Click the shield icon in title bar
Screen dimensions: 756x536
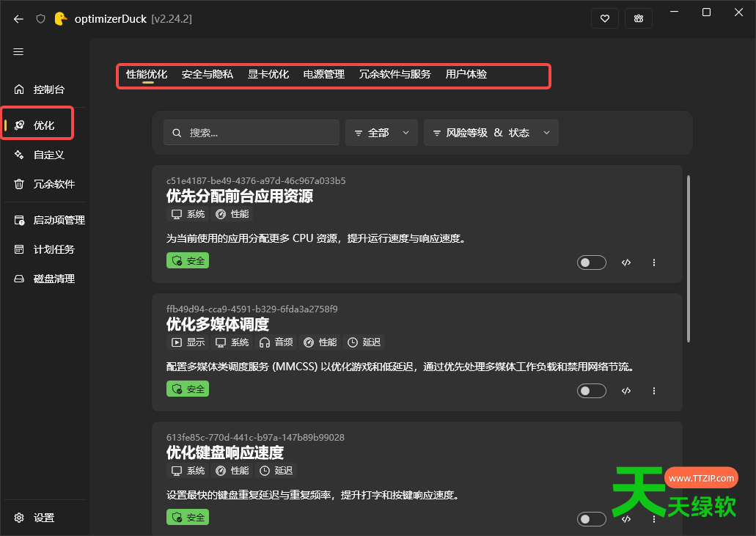click(40, 19)
